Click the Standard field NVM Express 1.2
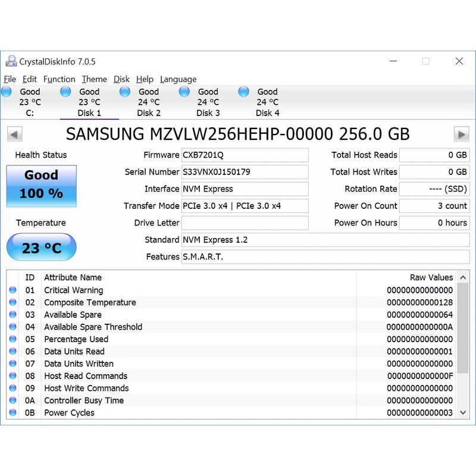The height and width of the screenshot is (476, 476). (x=325, y=240)
